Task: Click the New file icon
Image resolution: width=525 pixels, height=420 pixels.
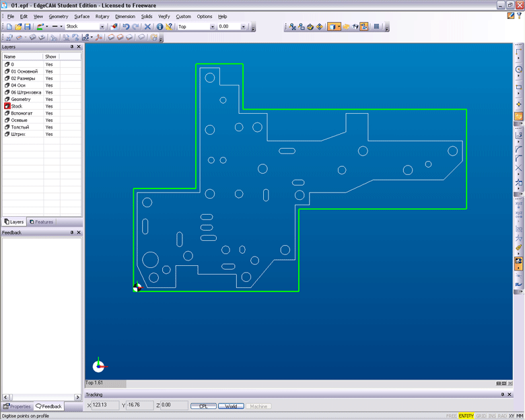Action: pyautogui.click(x=9, y=26)
